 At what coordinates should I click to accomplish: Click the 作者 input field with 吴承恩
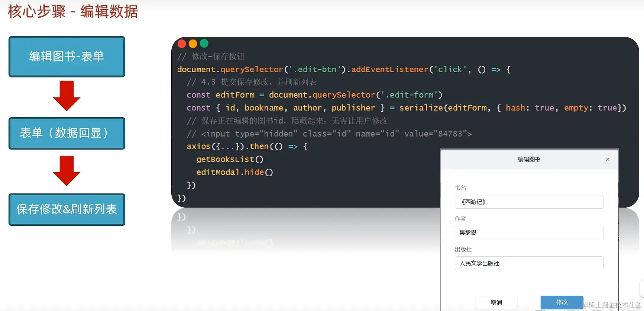pos(529,233)
